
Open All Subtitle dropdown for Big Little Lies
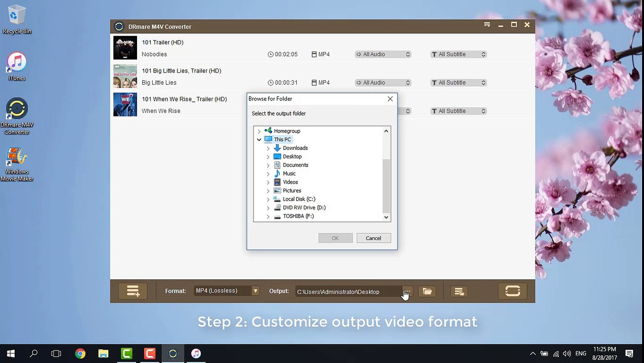click(459, 82)
